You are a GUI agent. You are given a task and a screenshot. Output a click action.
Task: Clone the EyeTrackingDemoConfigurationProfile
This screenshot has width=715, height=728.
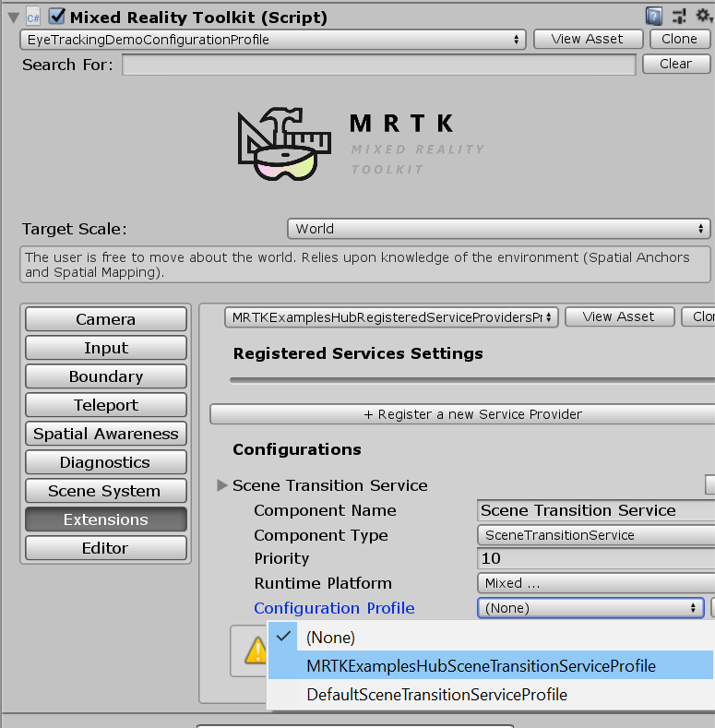coord(680,39)
